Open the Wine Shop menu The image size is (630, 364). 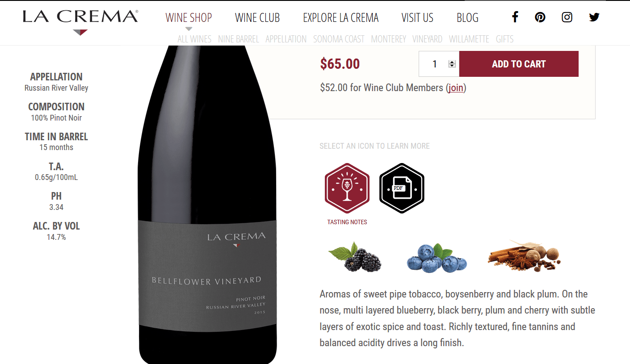point(189,18)
